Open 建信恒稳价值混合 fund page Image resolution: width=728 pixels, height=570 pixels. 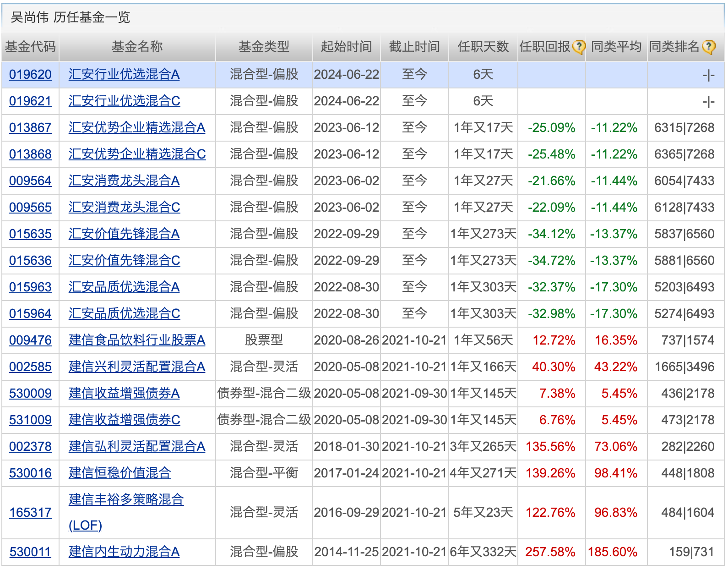[x=120, y=473]
